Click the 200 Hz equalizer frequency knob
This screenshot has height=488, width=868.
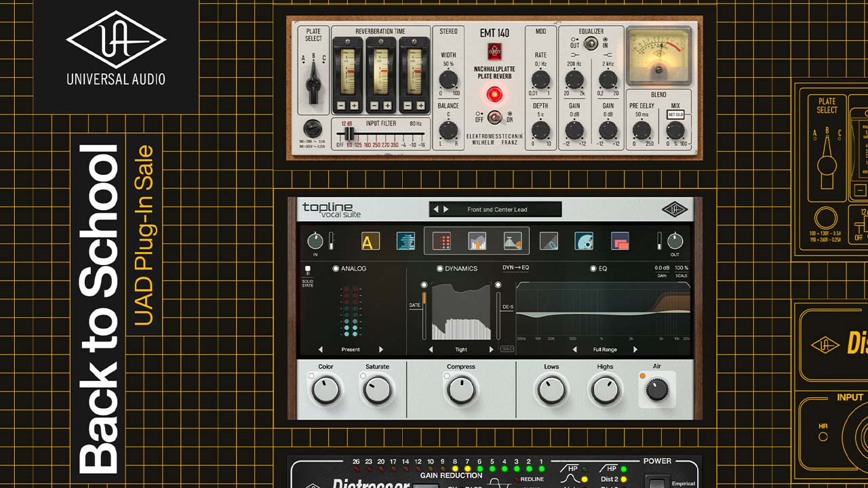coord(574,79)
